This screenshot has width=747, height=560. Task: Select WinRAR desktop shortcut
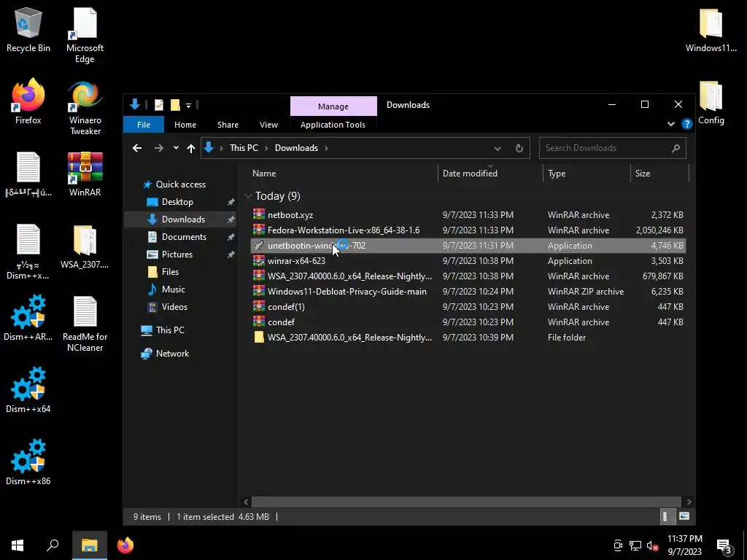85,174
